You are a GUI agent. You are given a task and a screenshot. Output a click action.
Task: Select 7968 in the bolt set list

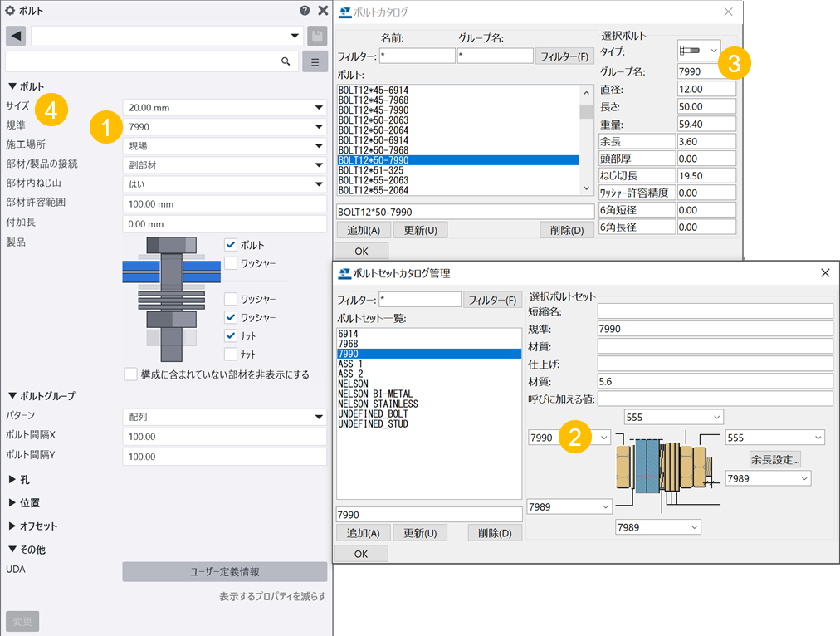348,343
